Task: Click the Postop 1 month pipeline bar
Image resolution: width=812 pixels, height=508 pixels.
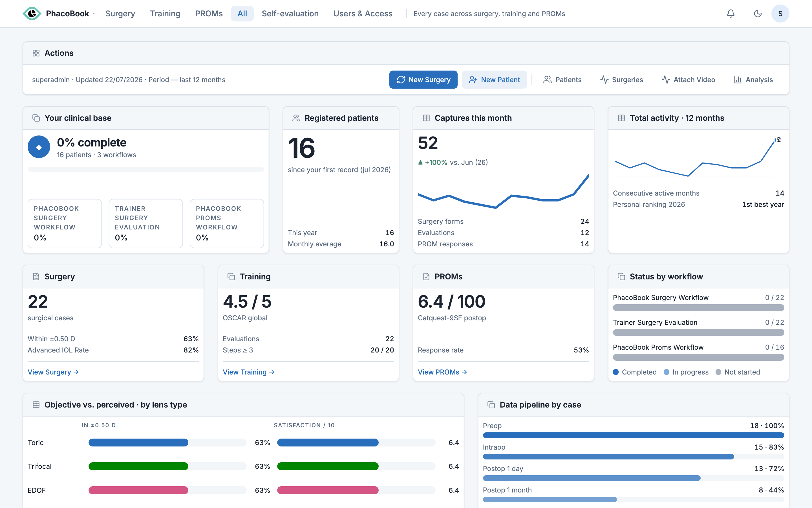Action: (x=633, y=500)
